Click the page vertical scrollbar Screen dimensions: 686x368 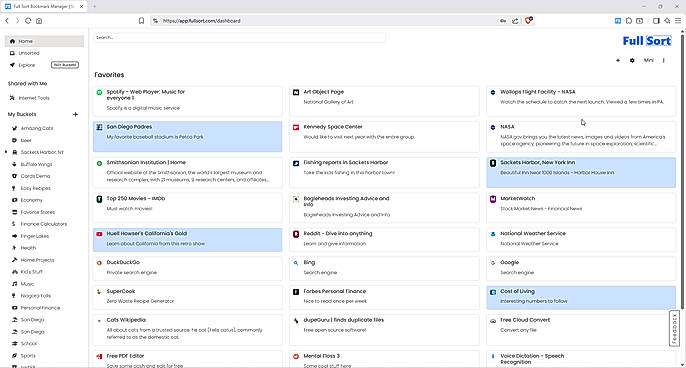(682, 171)
